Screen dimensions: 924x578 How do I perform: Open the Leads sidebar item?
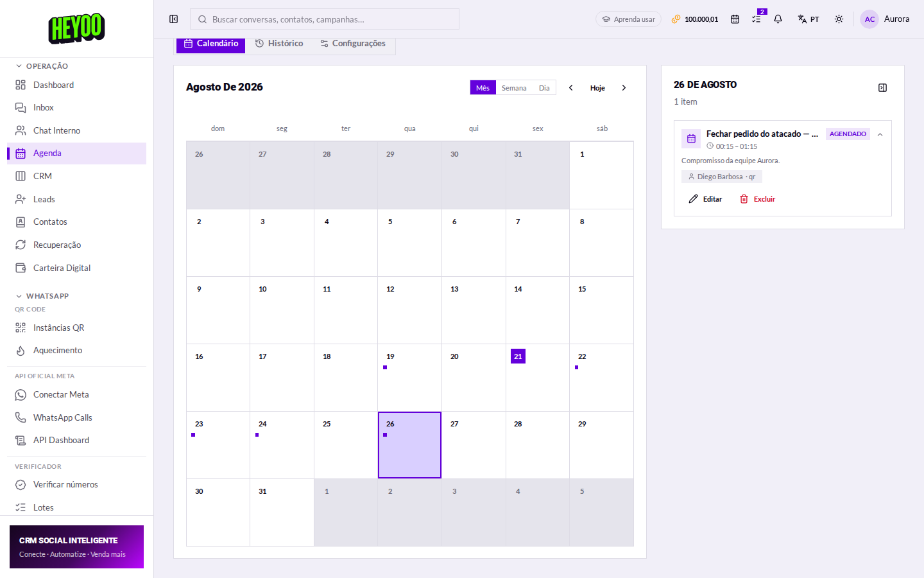click(x=76, y=199)
